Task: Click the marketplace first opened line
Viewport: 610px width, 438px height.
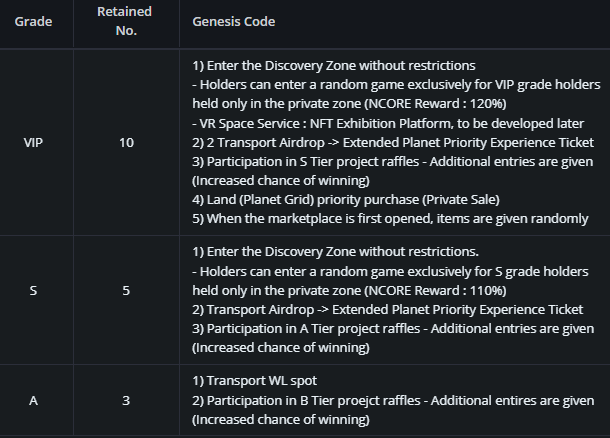Action: [390, 219]
